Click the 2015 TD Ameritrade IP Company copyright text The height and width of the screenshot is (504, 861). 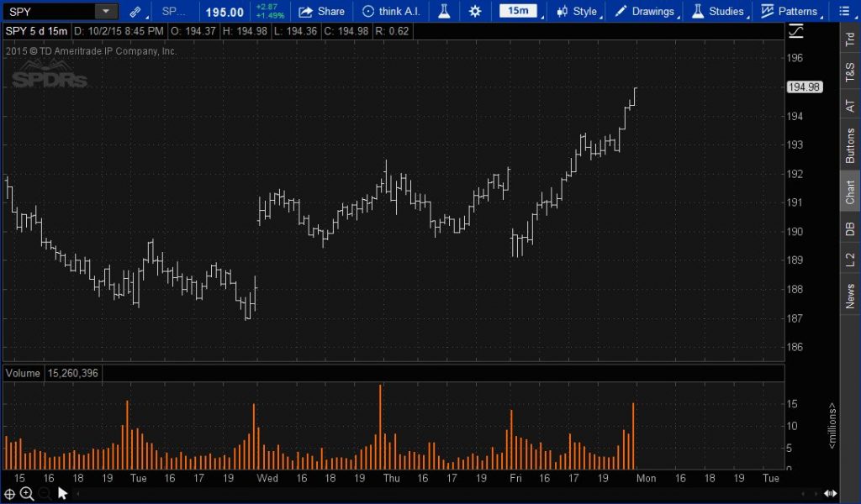[x=91, y=51]
